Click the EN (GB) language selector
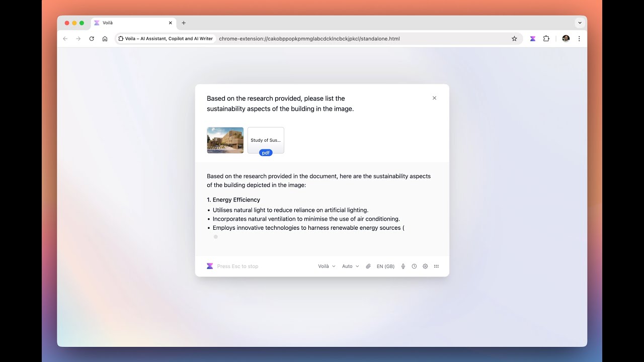Image resolution: width=644 pixels, height=362 pixels. 385,266
